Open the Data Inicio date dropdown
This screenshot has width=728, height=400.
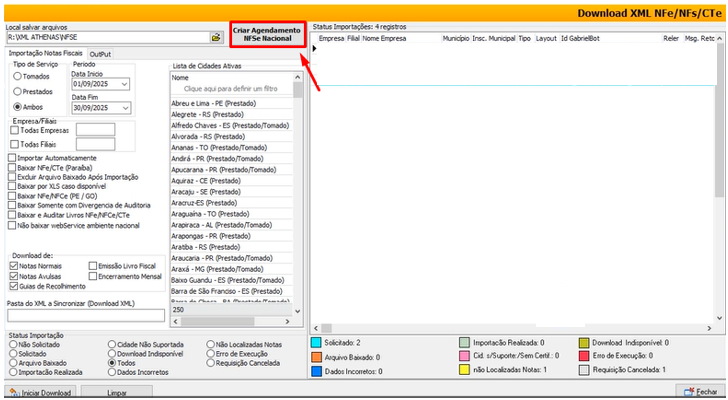[x=124, y=84]
